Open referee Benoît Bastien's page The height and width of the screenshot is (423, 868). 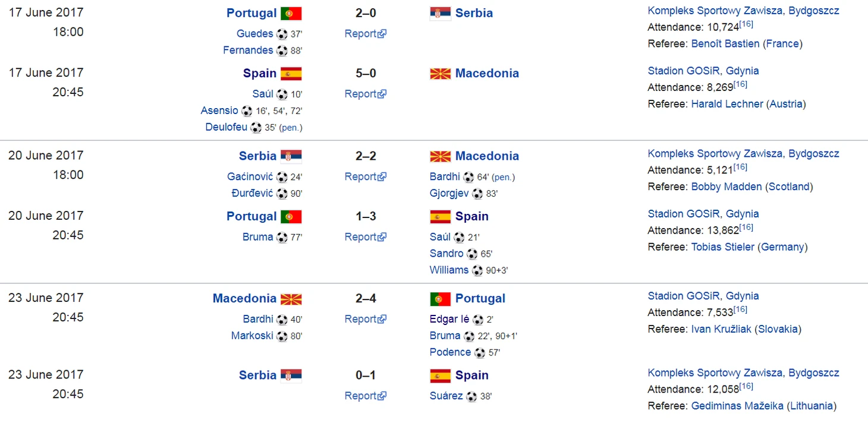coord(725,43)
